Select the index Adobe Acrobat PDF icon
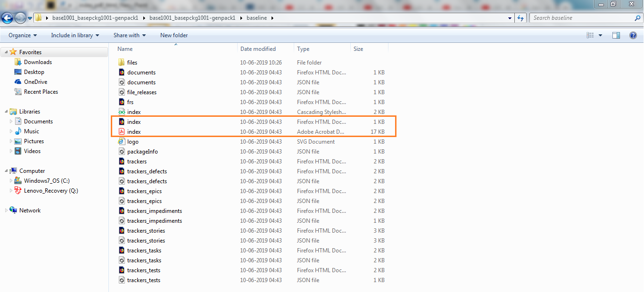The width and height of the screenshot is (644, 292). pyautogui.click(x=121, y=132)
